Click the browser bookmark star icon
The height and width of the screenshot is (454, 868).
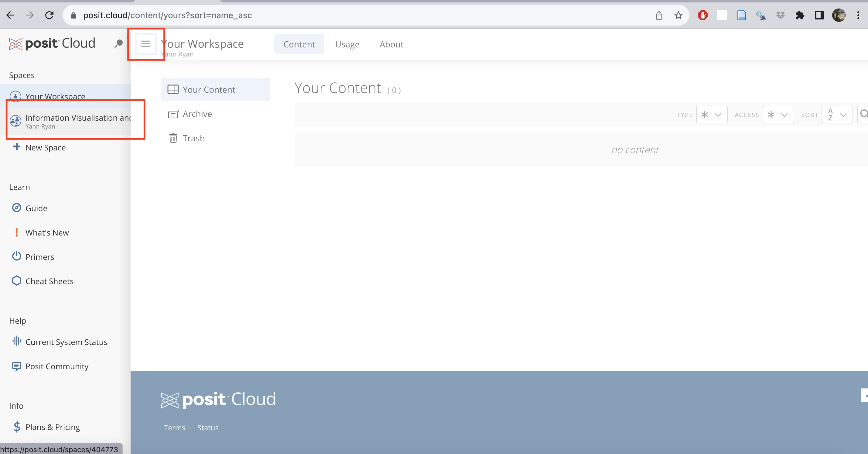click(678, 15)
